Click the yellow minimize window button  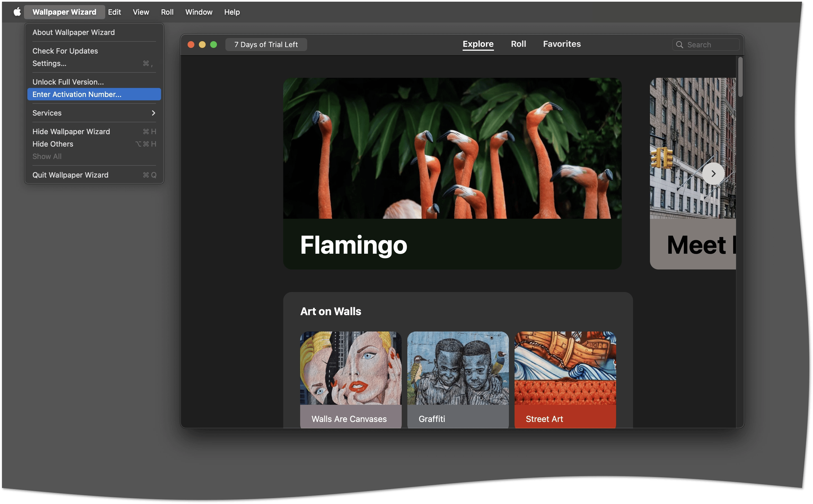point(202,45)
